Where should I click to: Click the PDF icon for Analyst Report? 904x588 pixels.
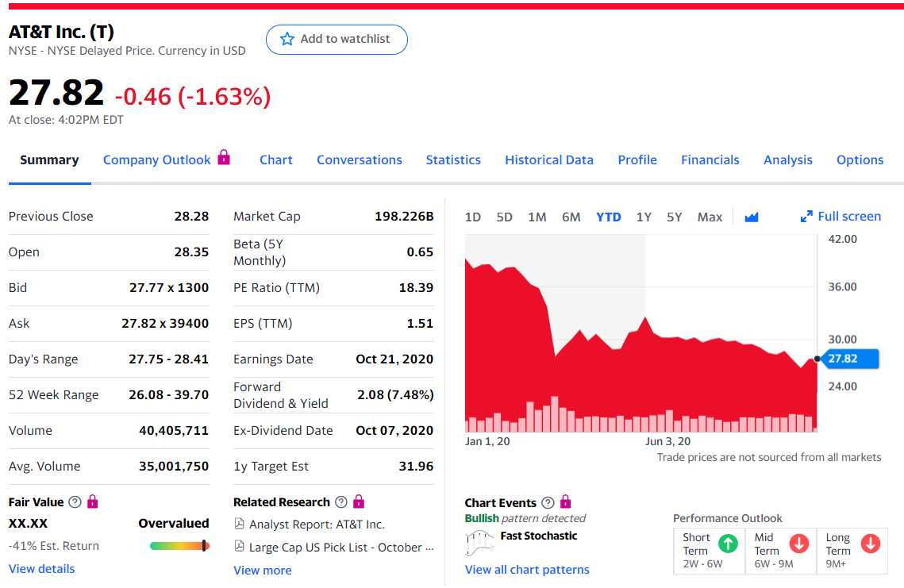tap(239, 524)
